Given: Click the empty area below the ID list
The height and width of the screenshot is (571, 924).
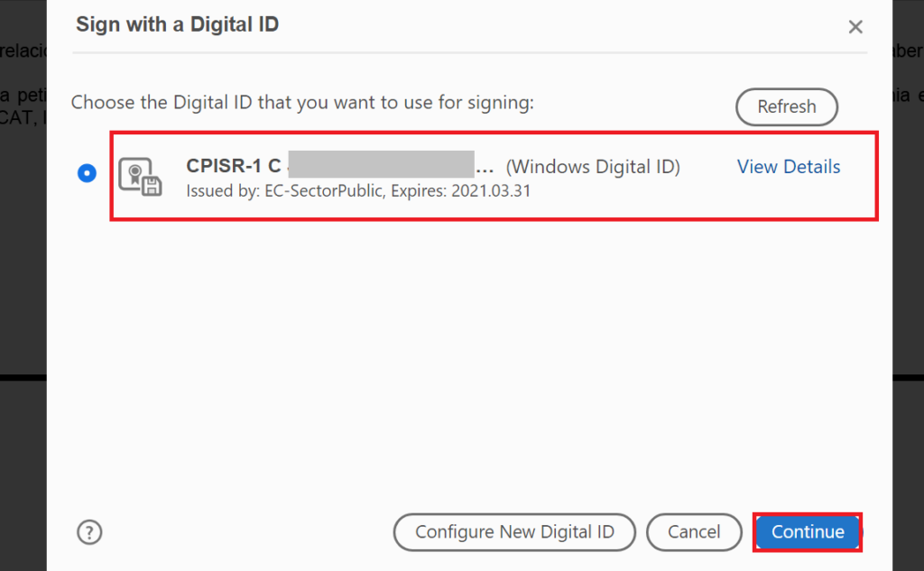Looking at the screenshot, I should 469,361.
